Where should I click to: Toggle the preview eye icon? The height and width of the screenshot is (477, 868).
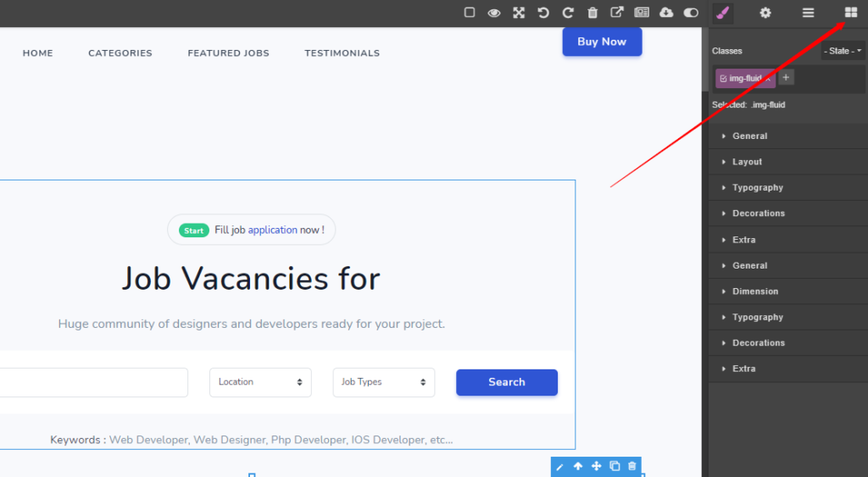pyautogui.click(x=493, y=13)
